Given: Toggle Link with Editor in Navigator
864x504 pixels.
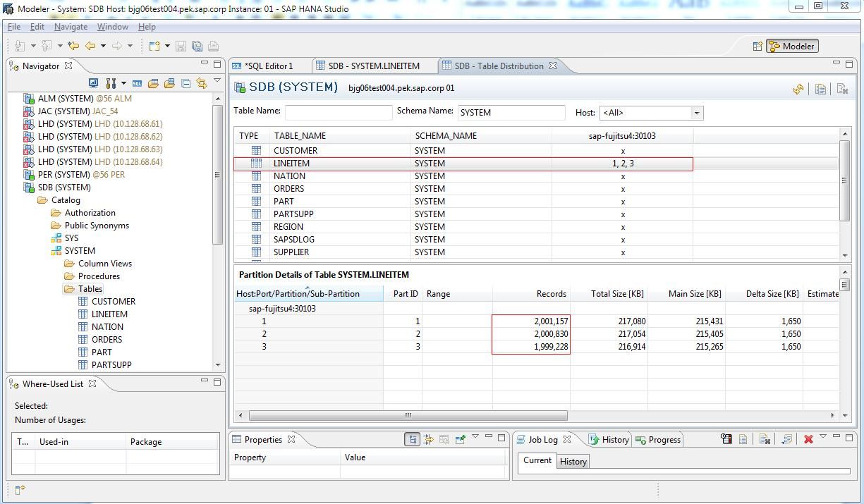Looking at the screenshot, I should click(x=202, y=83).
